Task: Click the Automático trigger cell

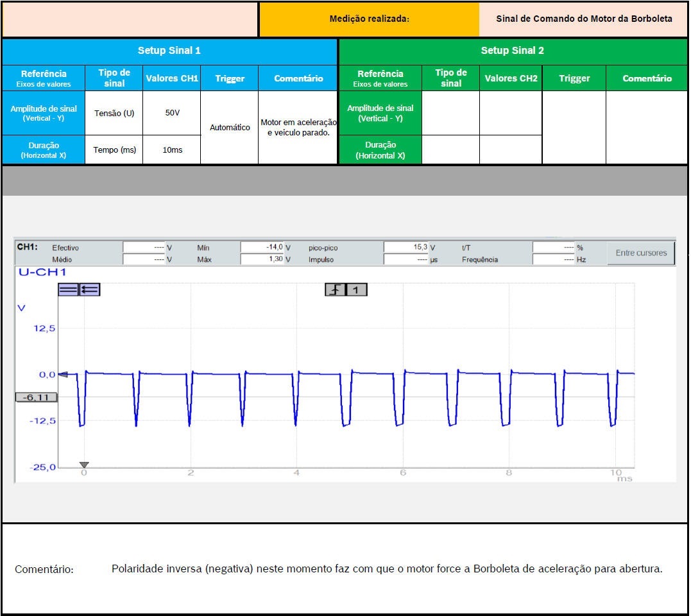Action: 230,128
